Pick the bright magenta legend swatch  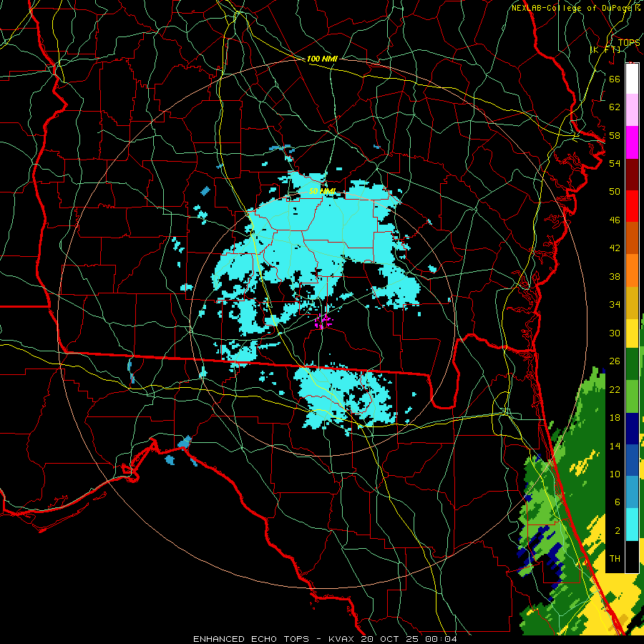click(632, 142)
